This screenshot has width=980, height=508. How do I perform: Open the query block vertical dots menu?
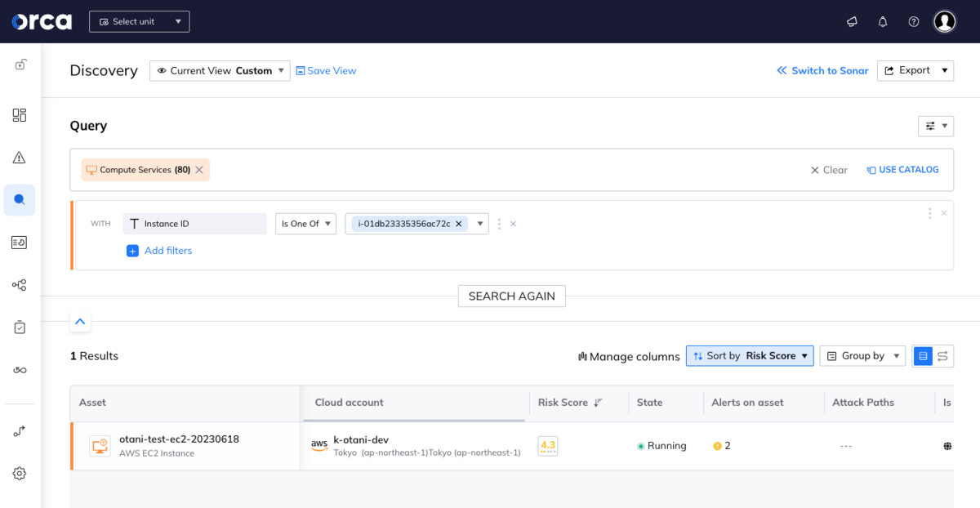click(929, 213)
